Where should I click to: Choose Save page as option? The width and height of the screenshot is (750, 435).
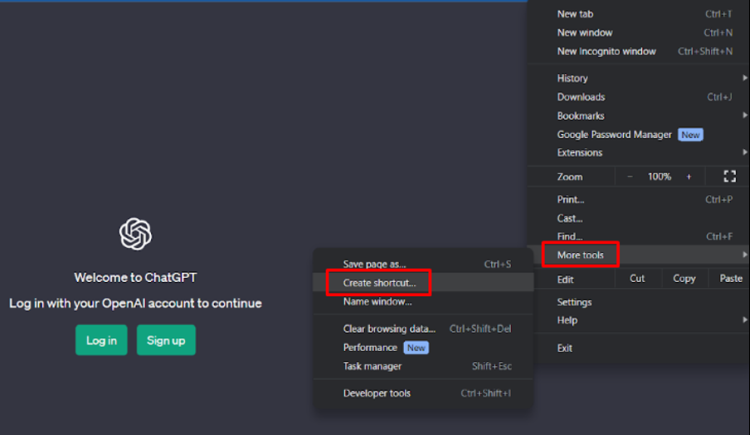pyautogui.click(x=374, y=264)
